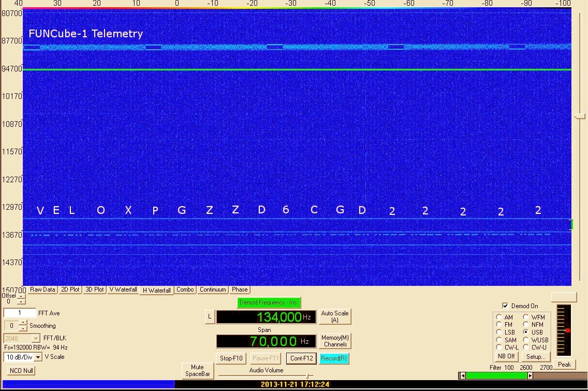Image resolution: width=588 pixels, height=391 pixels.
Task: Open the 3D Plot tab
Action: [95, 289]
